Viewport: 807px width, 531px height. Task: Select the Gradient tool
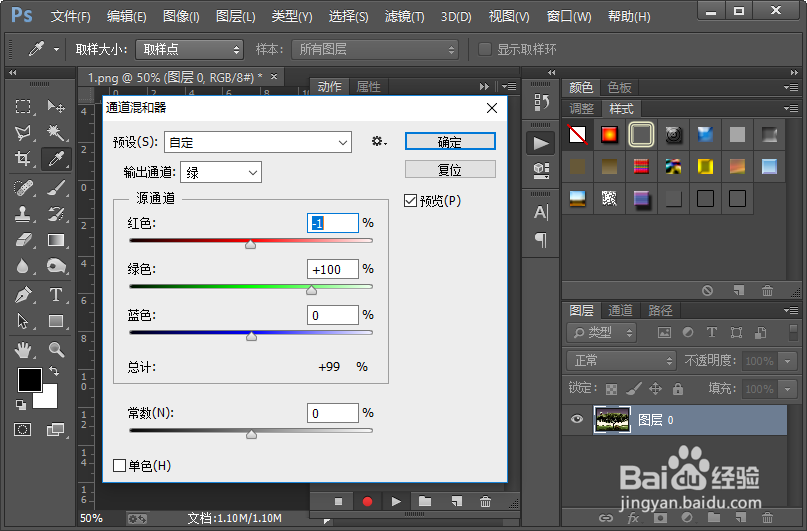pos(56,240)
